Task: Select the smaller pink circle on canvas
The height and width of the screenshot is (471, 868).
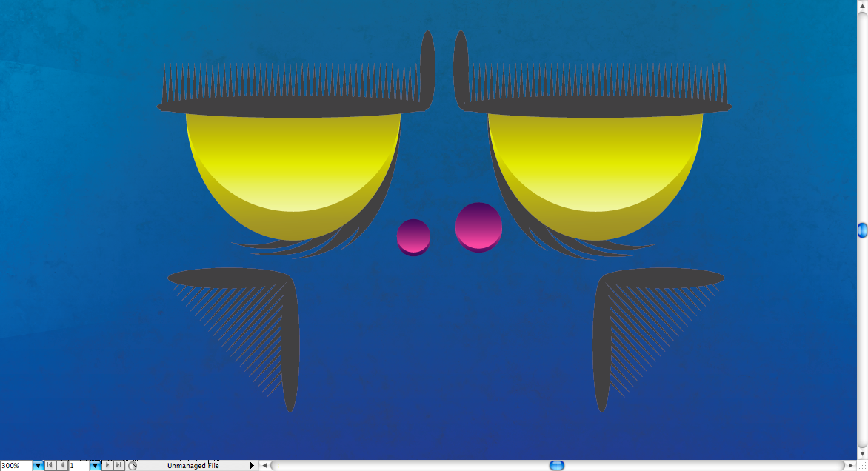Action: tap(413, 237)
